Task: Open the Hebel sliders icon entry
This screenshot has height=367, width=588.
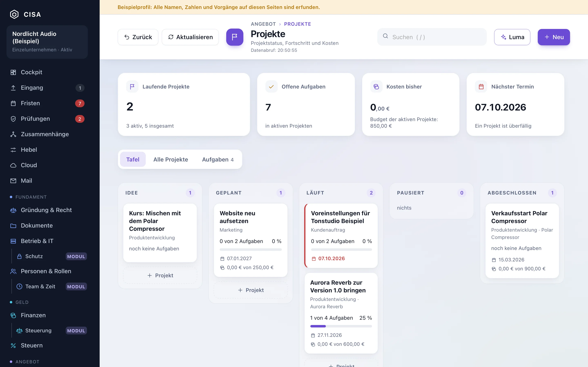Action: (13, 150)
